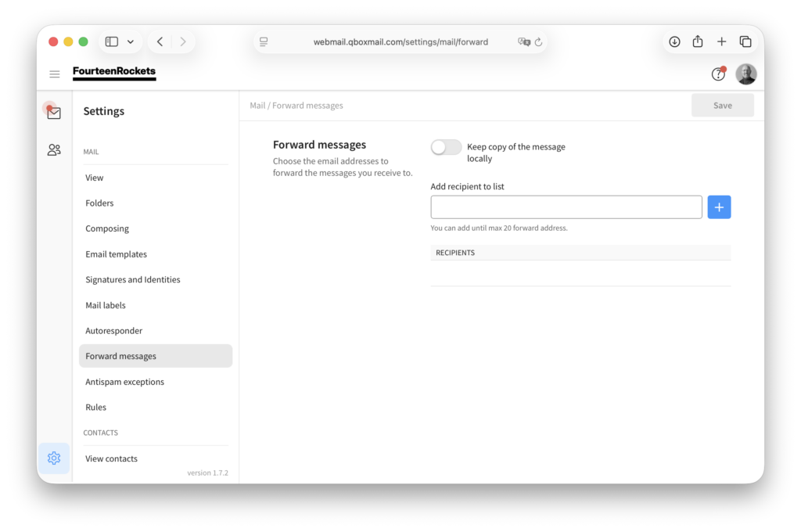Click the translate icon in address bar
The width and height of the screenshot is (801, 532).
click(523, 42)
